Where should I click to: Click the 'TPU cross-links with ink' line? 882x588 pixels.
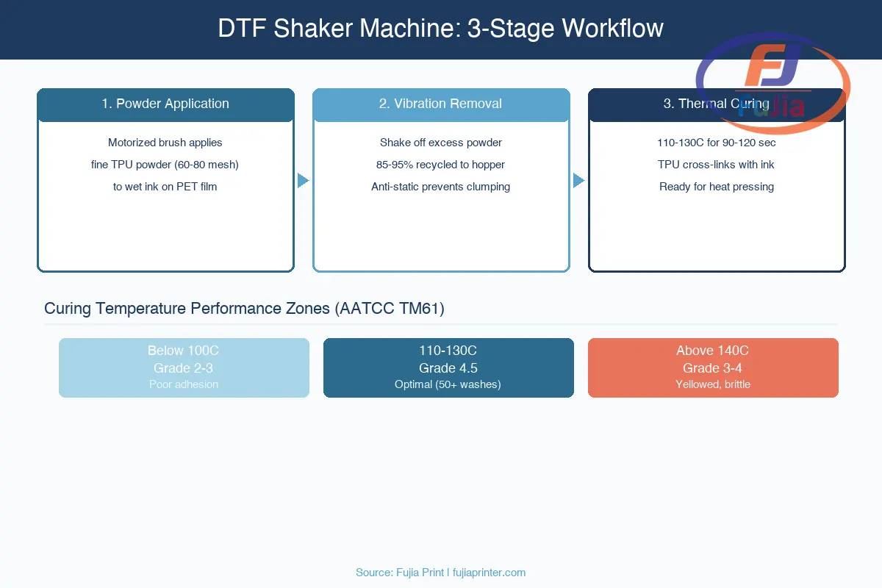tap(717, 165)
